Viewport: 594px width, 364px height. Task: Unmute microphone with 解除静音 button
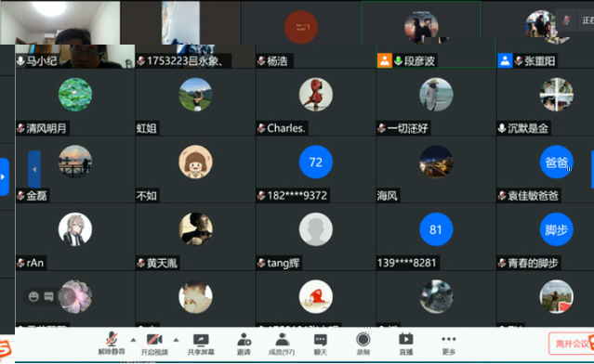point(112,344)
